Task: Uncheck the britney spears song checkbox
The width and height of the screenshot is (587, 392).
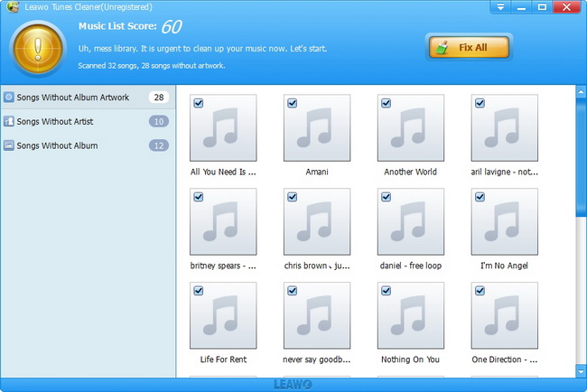Action: (199, 197)
